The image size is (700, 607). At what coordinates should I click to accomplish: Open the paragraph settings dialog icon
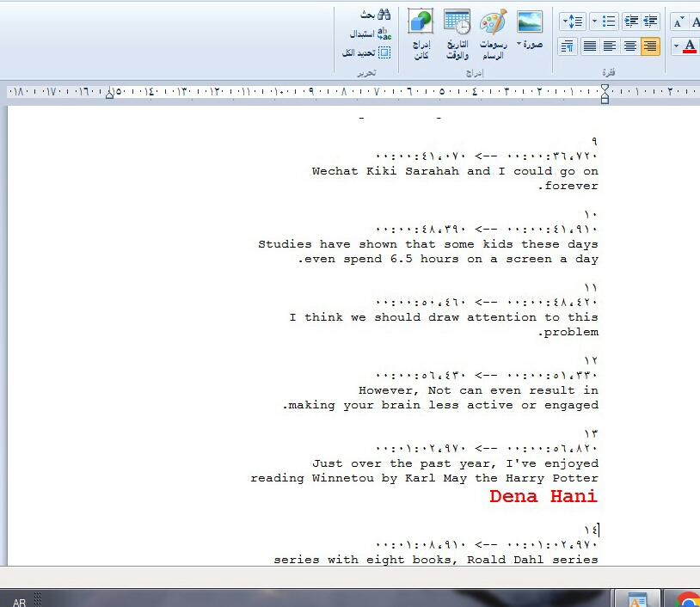pos(568,46)
